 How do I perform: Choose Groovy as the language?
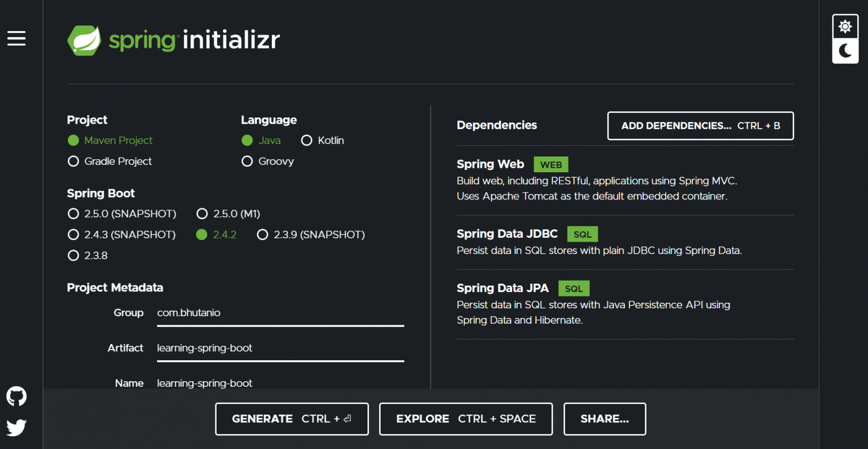[x=268, y=161]
